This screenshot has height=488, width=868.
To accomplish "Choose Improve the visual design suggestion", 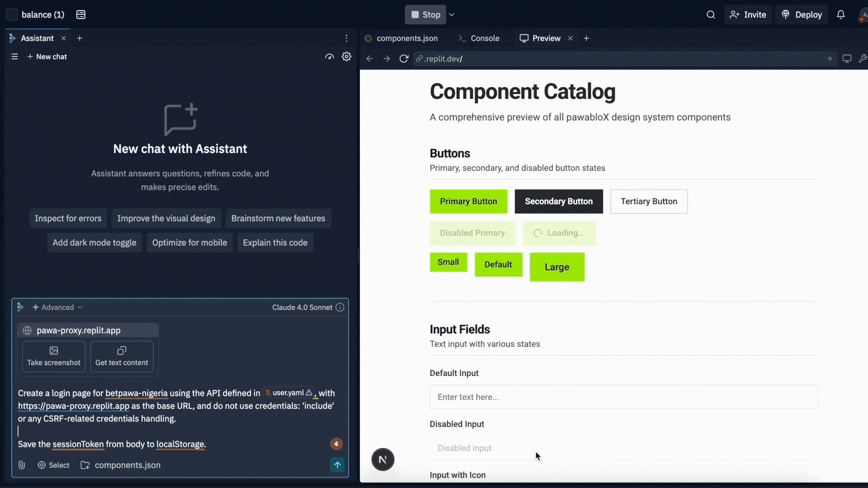I will tap(166, 218).
